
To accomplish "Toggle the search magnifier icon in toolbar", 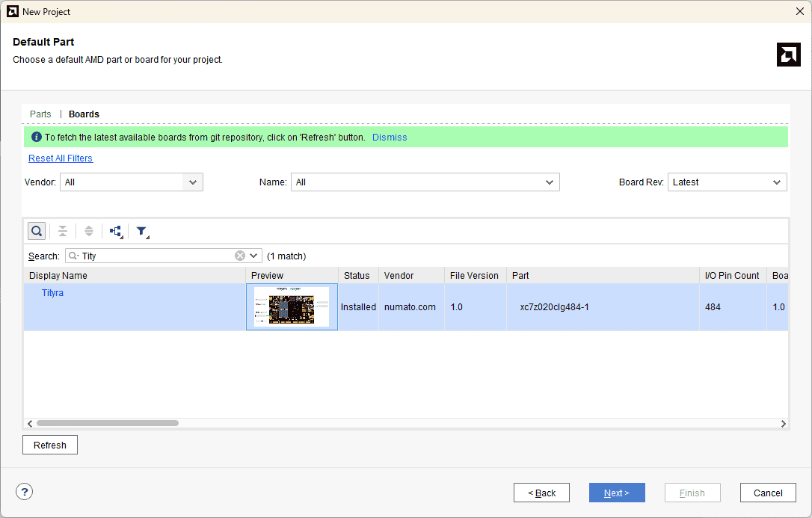I will [x=37, y=231].
